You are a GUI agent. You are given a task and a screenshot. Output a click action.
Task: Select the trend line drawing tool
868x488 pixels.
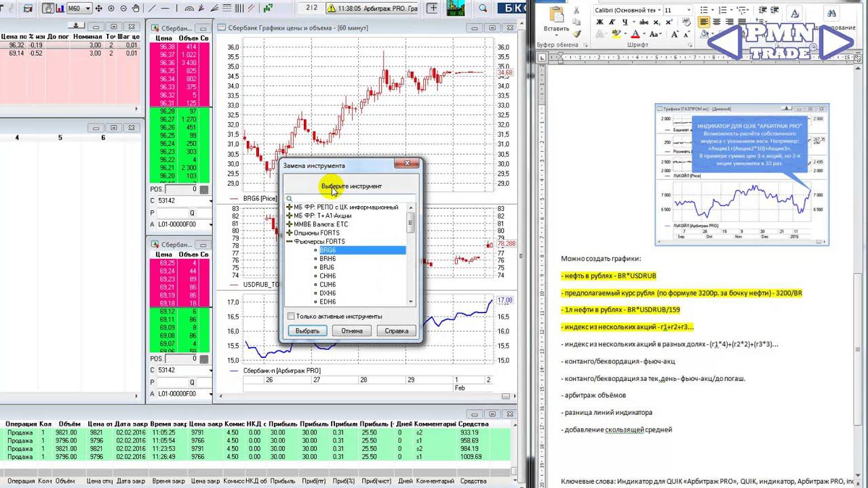pyautogui.click(x=152, y=8)
